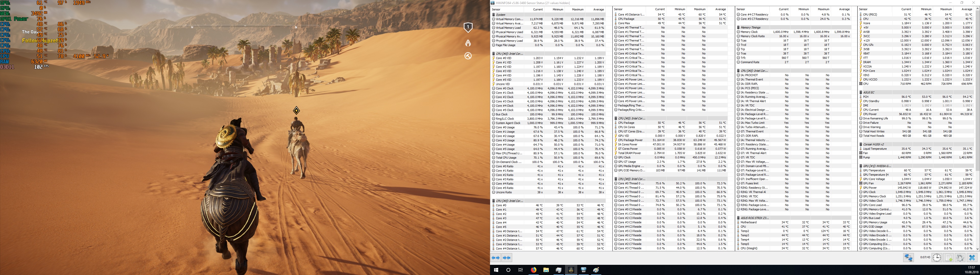Open Firefox from the taskbar
This screenshot has height=275, width=980.
[533, 270]
